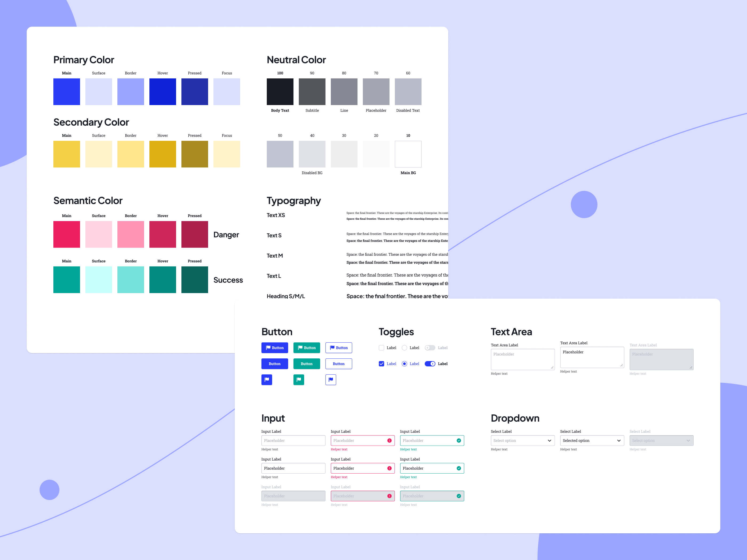Click the outlined Button with flag icon

[338, 348]
